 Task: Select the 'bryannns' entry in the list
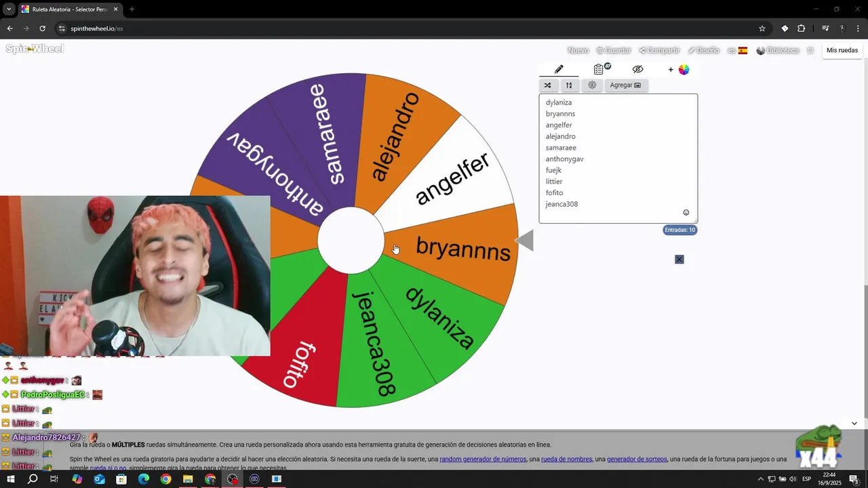[560, 114]
